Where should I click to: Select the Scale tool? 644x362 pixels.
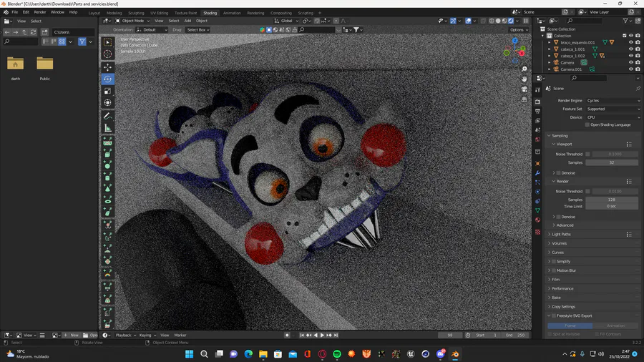point(107,91)
